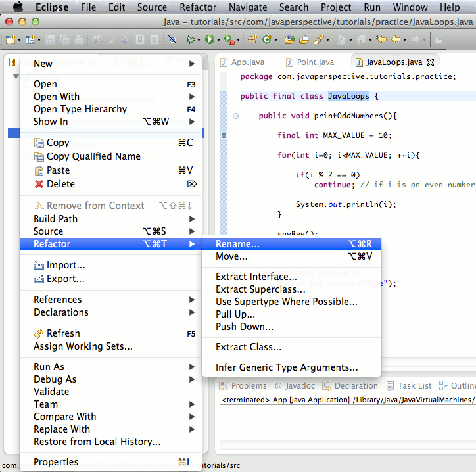Select Rename in the Refactor submenu
The height and width of the screenshot is (472, 476).
click(x=237, y=244)
